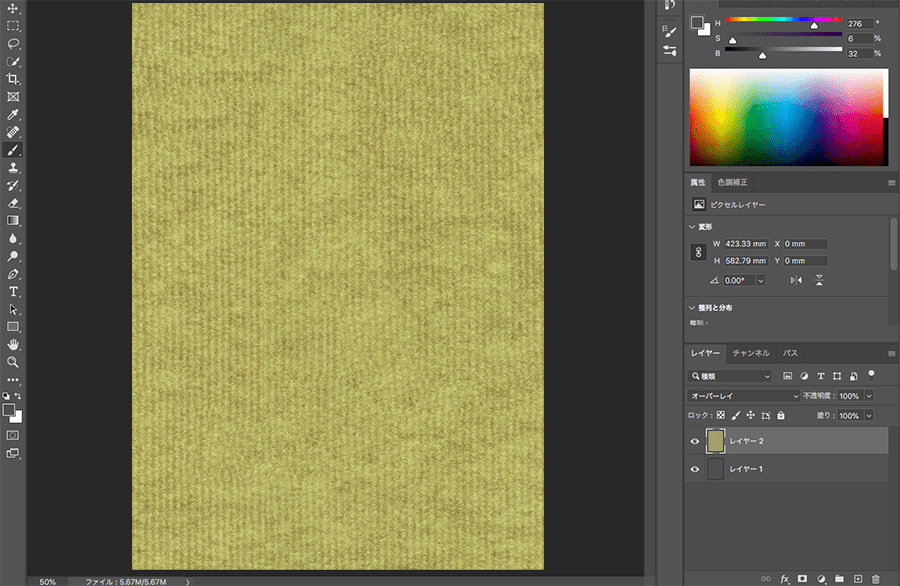Toggle the lock all padlock icon
Screen dimensions: 900x586
tap(781, 415)
